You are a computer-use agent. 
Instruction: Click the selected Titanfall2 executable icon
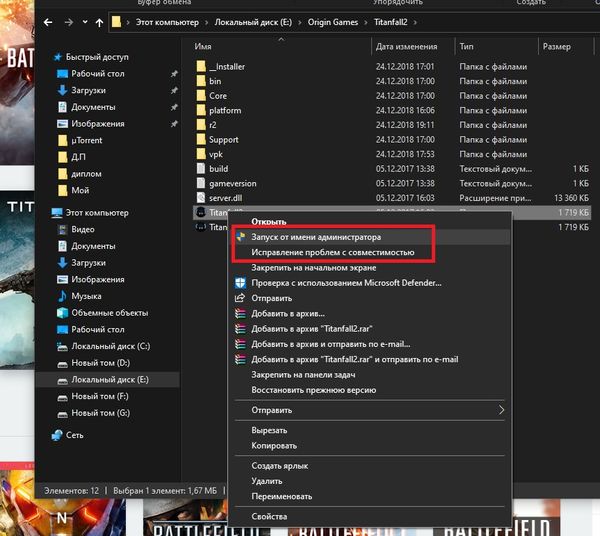(201, 212)
